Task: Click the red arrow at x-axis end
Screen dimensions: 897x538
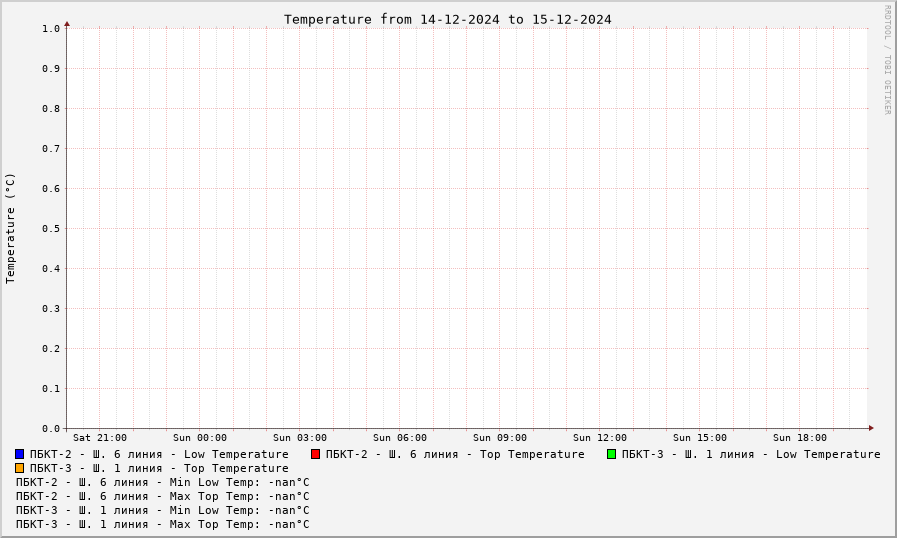Action: (x=871, y=428)
